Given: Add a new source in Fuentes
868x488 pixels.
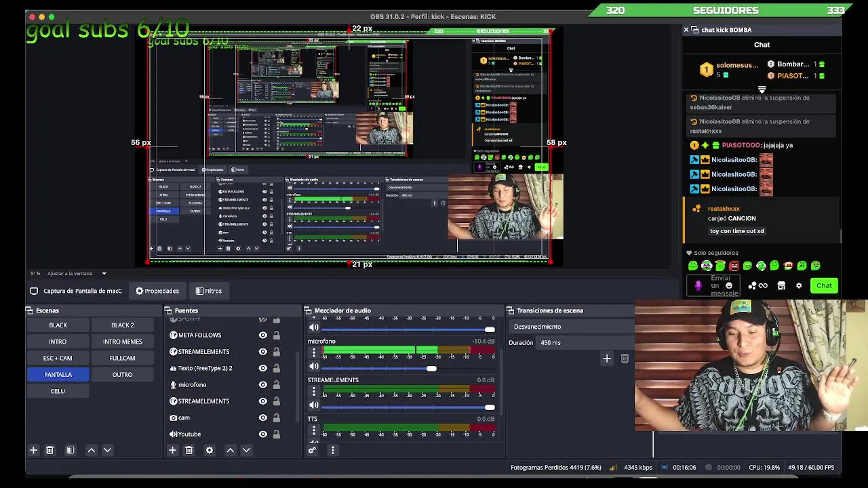Looking at the screenshot, I should (x=172, y=450).
